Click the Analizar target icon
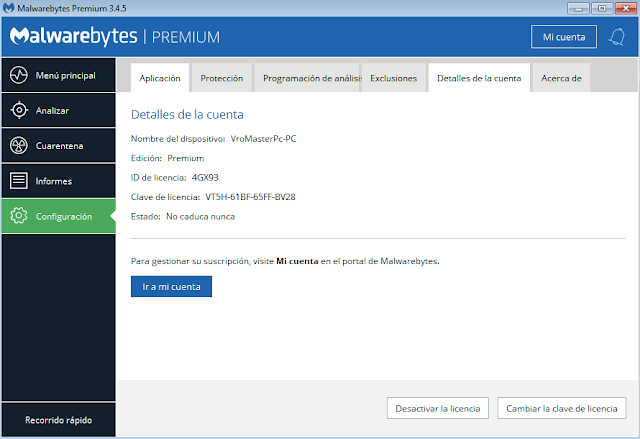The width and height of the screenshot is (640, 439). [x=19, y=110]
